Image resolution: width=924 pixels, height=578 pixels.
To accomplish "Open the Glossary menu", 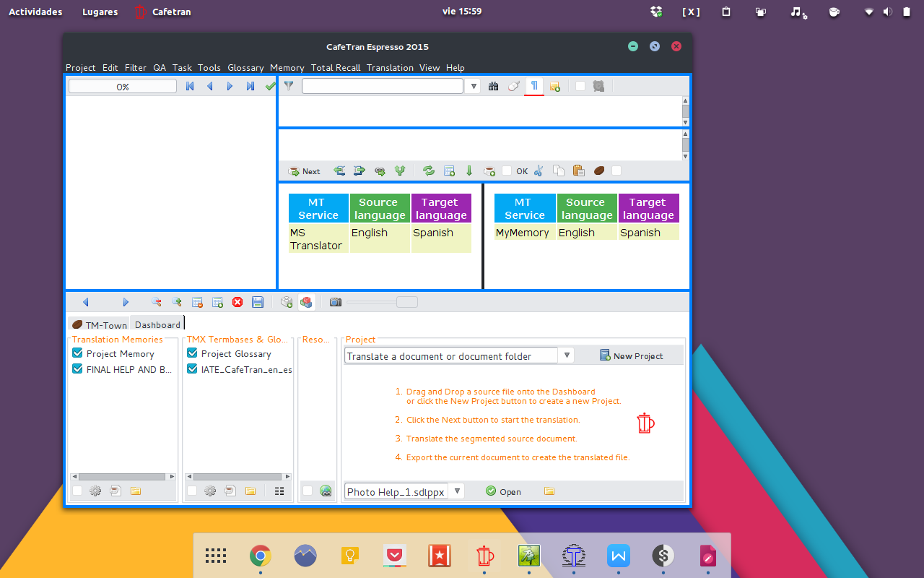I will point(245,67).
